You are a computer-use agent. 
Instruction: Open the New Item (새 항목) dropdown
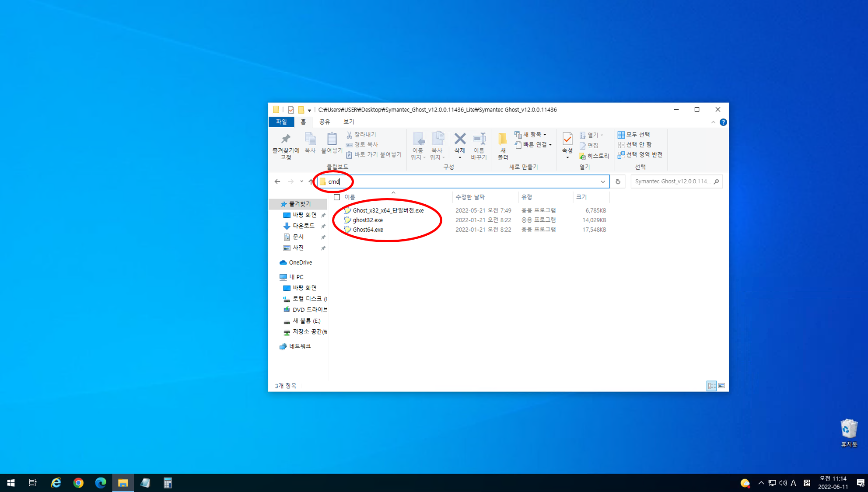531,134
